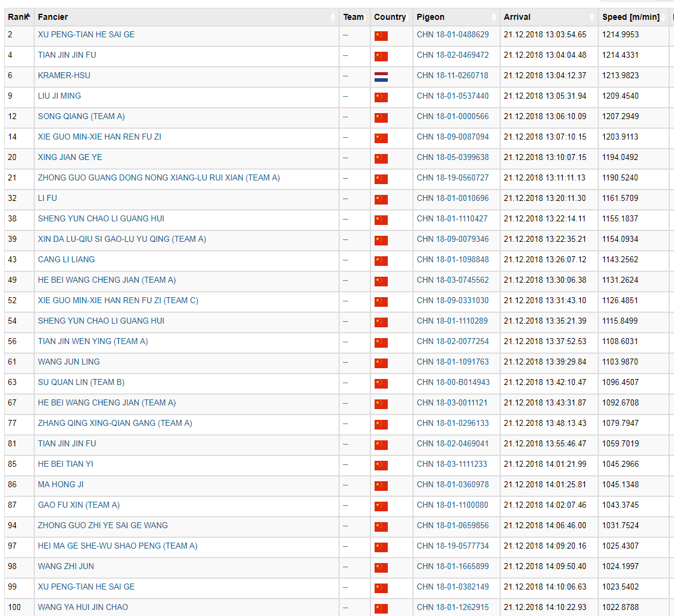
Task: Select arrival time 21.12.2018 13:03:54.65
Action: [x=545, y=34]
